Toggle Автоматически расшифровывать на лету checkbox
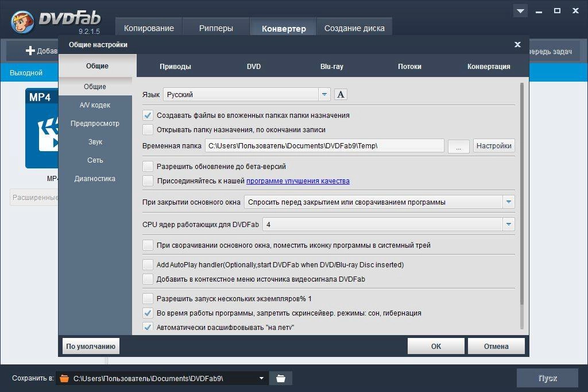588x392 pixels. tap(148, 326)
